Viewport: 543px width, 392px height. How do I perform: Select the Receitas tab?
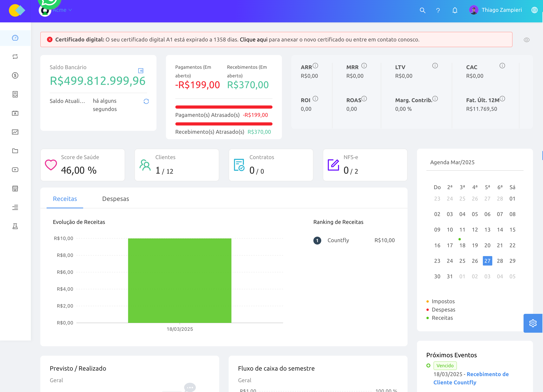pos(65,199)
